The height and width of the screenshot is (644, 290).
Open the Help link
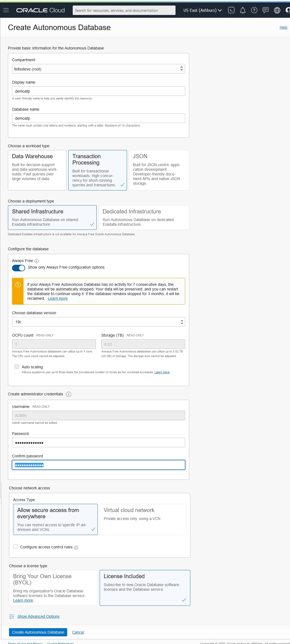[283, 27]
